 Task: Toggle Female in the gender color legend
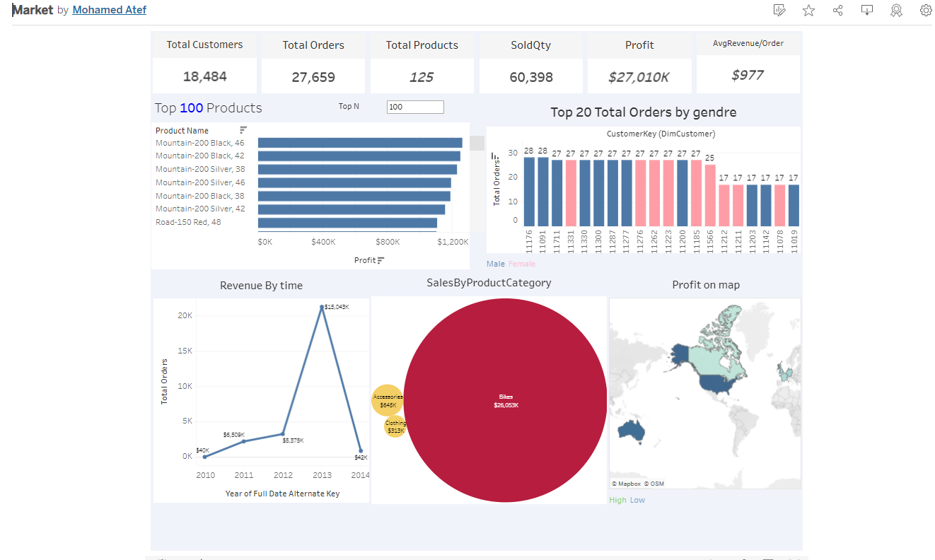(x=522, y=263)
